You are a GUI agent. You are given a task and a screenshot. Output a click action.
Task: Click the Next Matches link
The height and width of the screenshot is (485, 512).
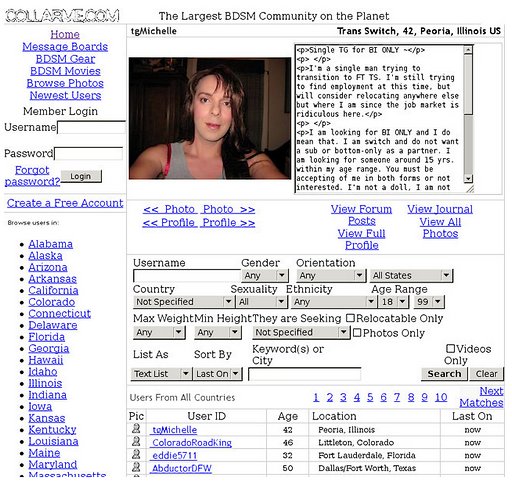pos(481,397)
